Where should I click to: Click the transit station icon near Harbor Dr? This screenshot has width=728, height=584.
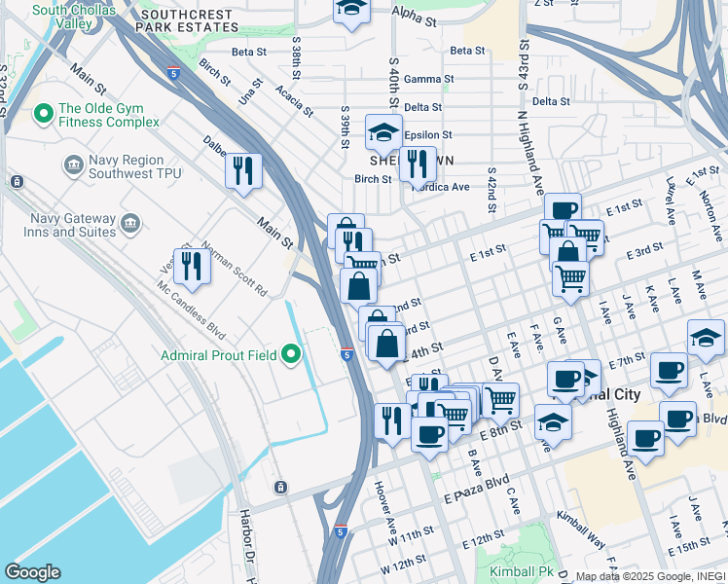point(280,488)
